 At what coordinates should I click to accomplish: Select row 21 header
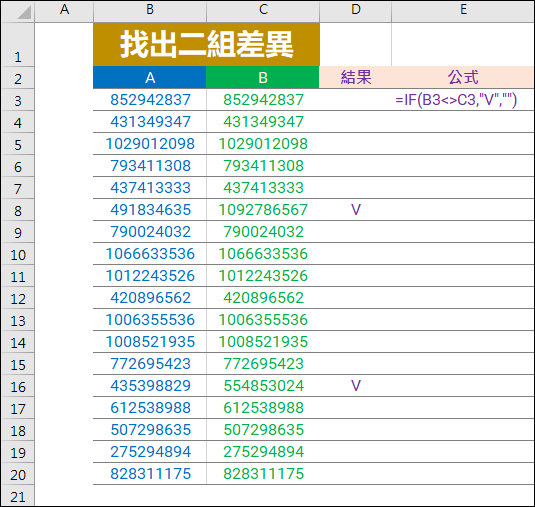click(x=18, y=496)
